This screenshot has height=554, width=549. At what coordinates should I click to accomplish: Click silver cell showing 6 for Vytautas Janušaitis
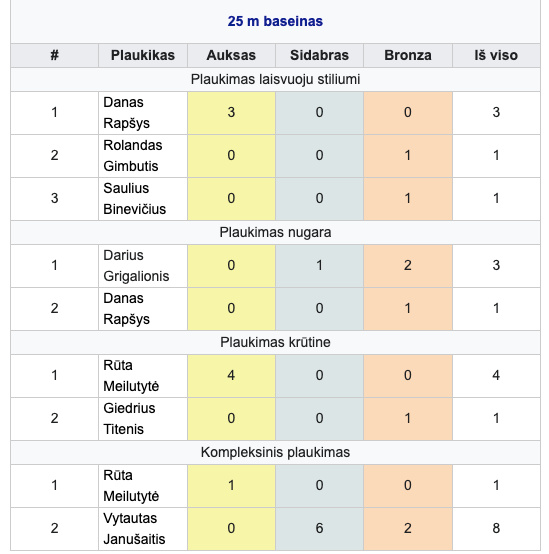click(x=319, y=529)
